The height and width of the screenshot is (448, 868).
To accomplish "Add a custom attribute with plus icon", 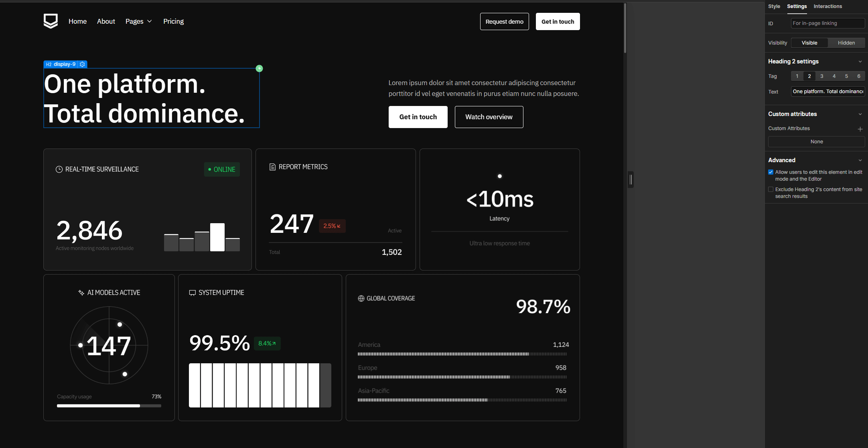I will tap(860, 129).
